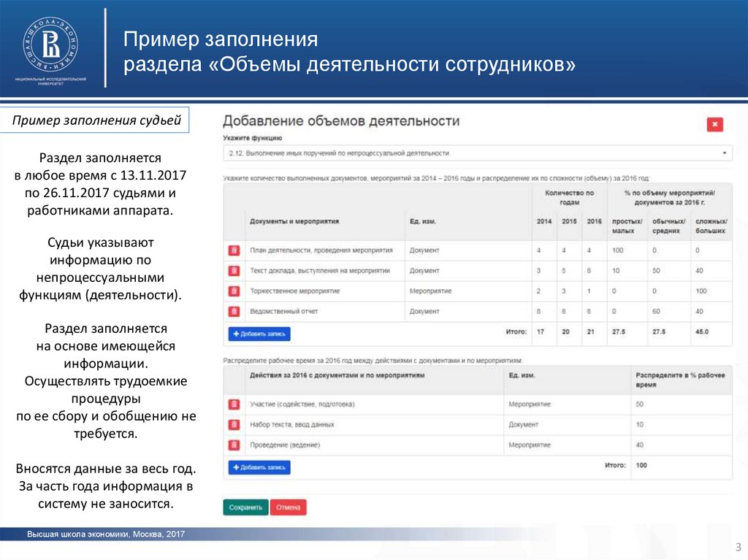The image size is (748, 560).
Task: Delete the 'План деятельности' row with trash icon
Action: tap(234, 250)
